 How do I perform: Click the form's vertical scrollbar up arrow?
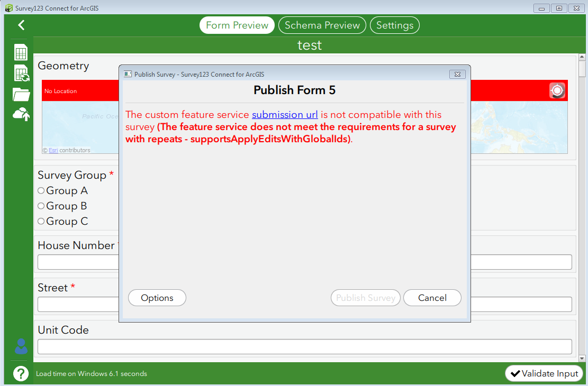(x=582, y=57)
